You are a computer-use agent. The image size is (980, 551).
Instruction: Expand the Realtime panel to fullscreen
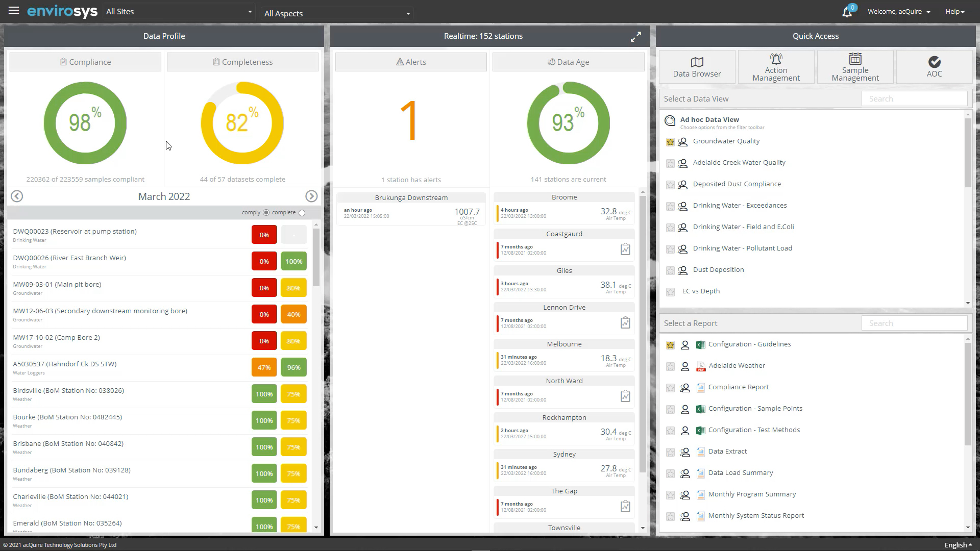(x=635, y=37)
